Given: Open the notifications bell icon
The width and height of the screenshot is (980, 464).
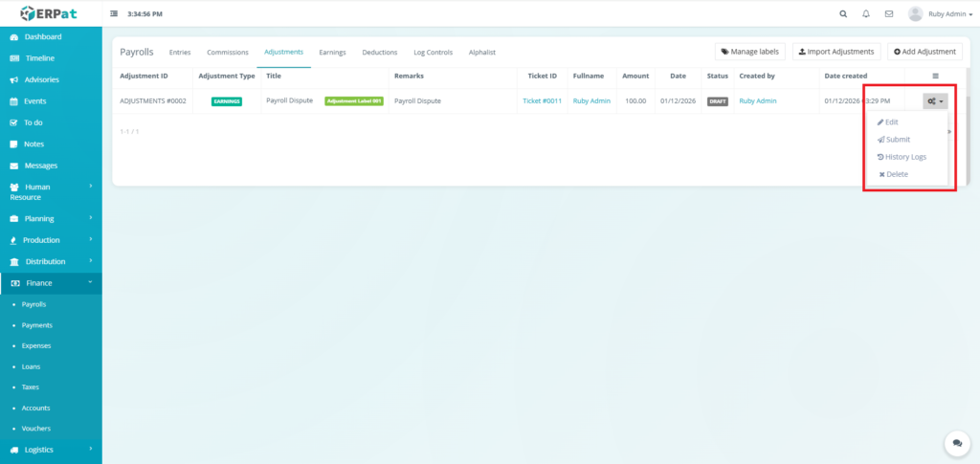Looking at the screenshot, I should (866, 14).
